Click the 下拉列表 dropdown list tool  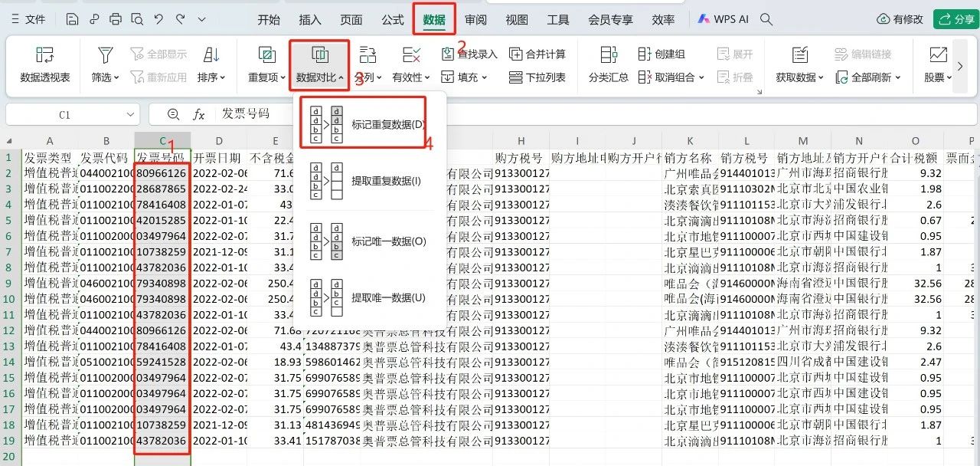click(x=537, y=77)
